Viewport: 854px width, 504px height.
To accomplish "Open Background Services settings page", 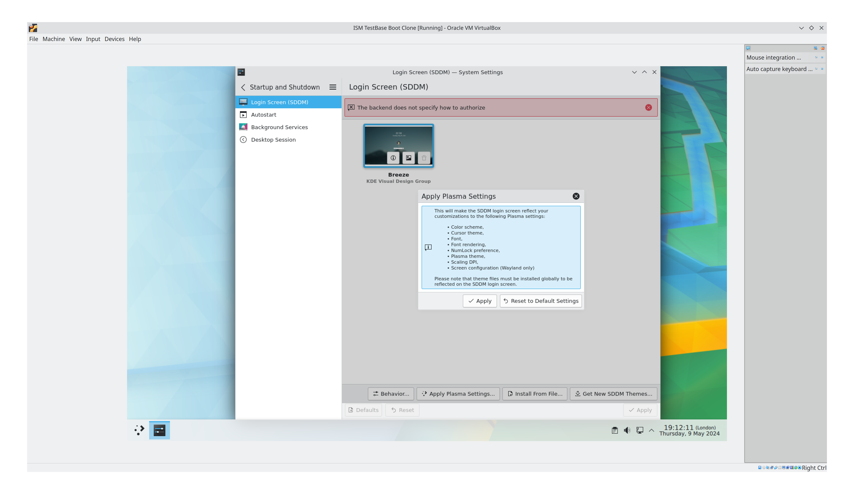I will coord(279,127).
